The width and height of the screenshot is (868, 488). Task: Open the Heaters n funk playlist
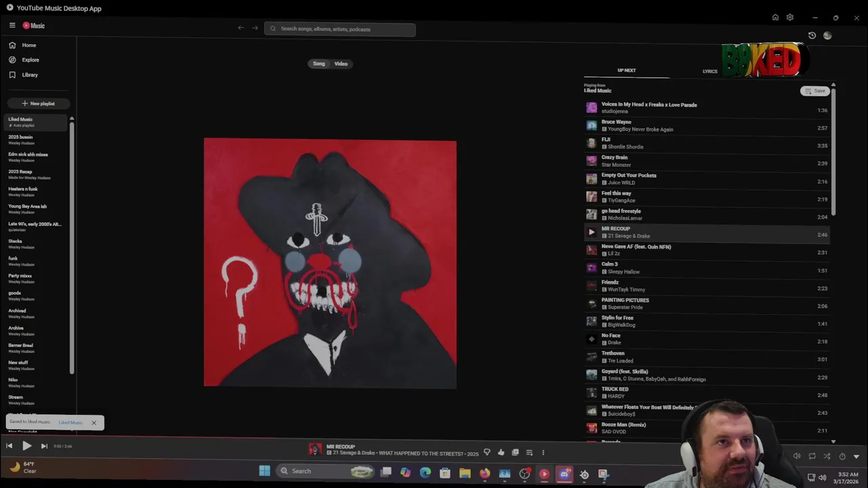[37, 192]
